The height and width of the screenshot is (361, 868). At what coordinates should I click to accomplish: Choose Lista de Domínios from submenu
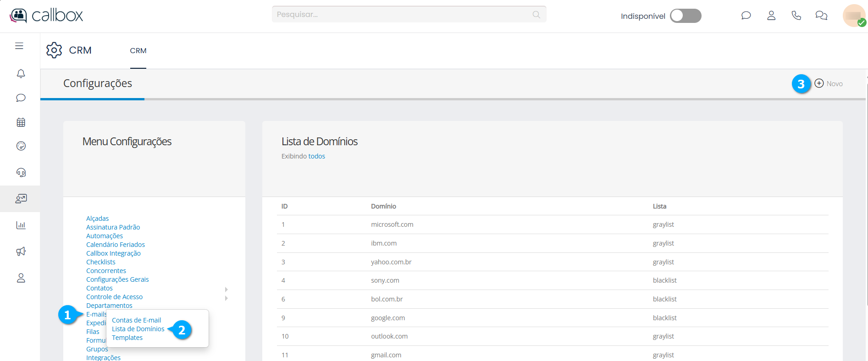(x=138, y=329)
